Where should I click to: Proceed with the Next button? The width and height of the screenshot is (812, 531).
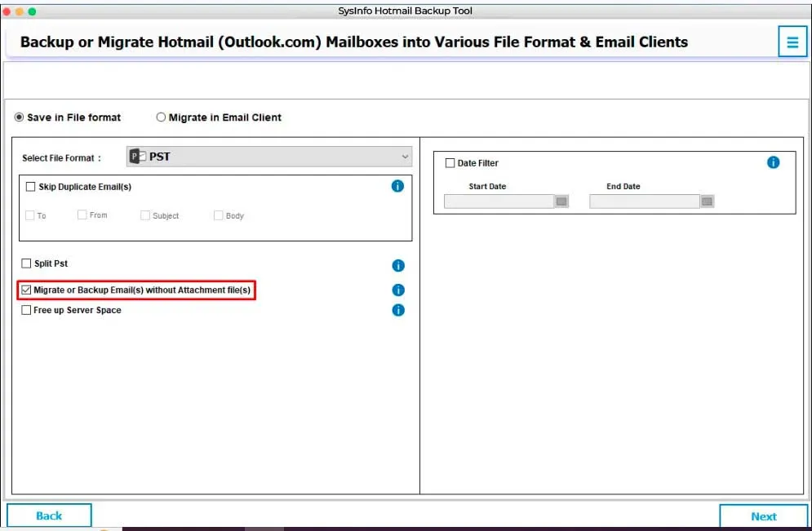point(763,516)
